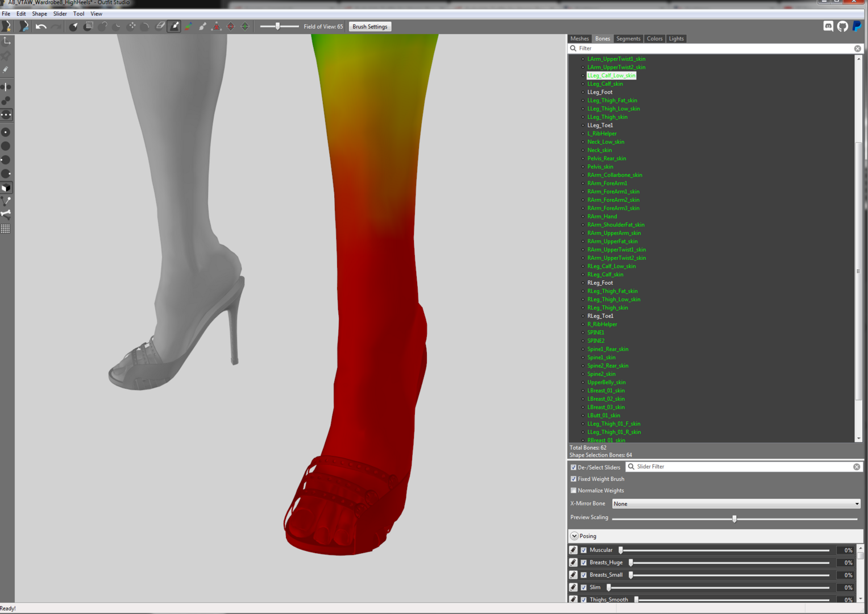
Task: Click the bone Filter search field
Action: point(715,48)
